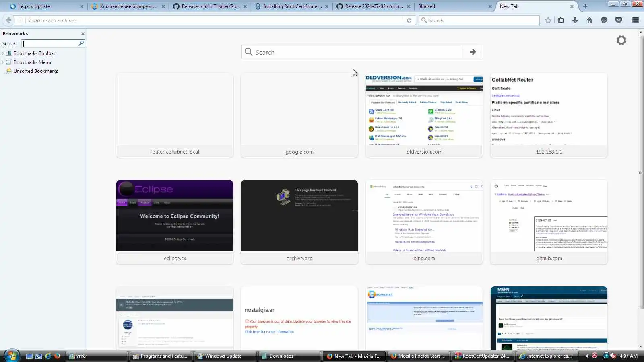The width and height of the screenshot is (644, 362).
Task: Launch Firefox from the quick launch bar
Action: click(x=57, y=356)
